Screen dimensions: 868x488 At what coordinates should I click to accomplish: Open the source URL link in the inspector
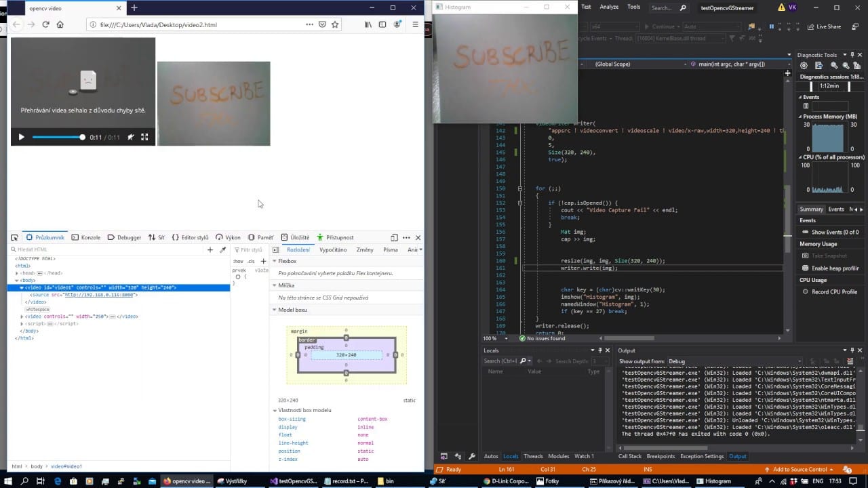coord(100,295)
